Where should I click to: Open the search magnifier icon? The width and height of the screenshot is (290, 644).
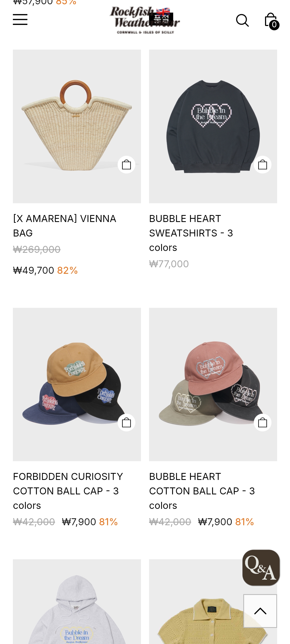click(242, 20)
